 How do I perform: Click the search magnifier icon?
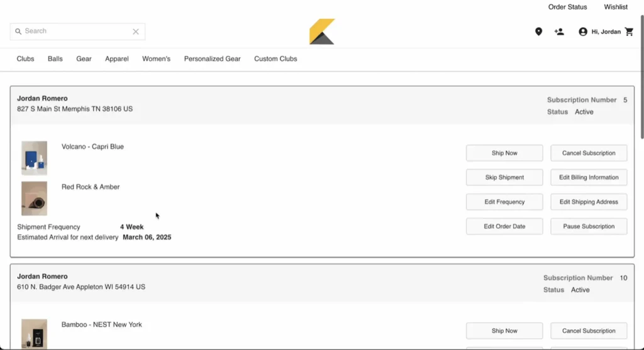(18, 31)
